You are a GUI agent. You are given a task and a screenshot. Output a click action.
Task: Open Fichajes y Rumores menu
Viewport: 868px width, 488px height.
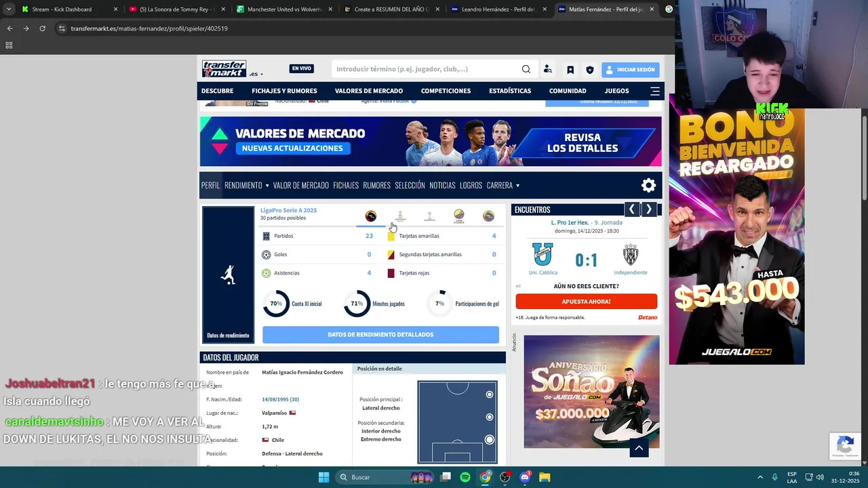coord(284,91)
